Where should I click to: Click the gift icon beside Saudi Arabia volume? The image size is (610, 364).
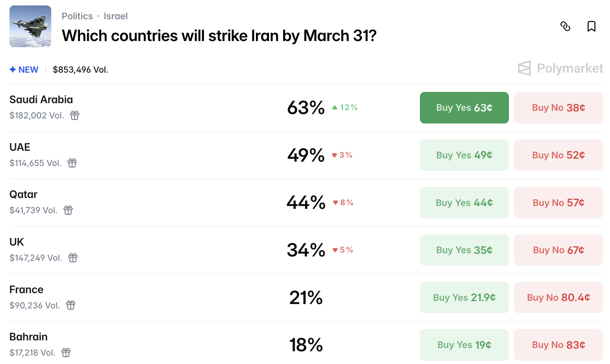click(x=75, y=116)
